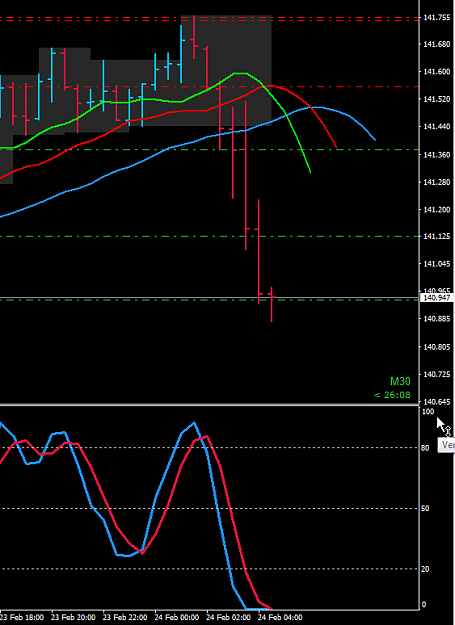Click the oscillator level 50 label
Viewport: 455px width, 625px height.
tap(426, 509)
